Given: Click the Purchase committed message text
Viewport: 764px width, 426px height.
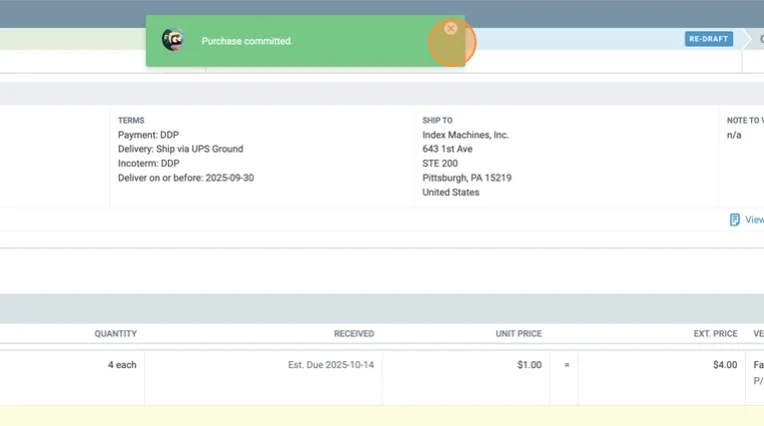Looking at the screenshot, I should 247,41.
